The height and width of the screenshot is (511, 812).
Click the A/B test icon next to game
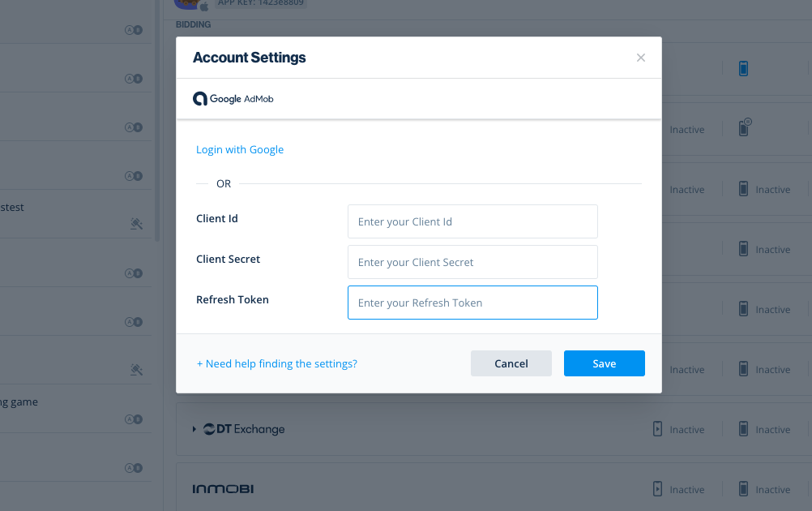coord(133,419)
